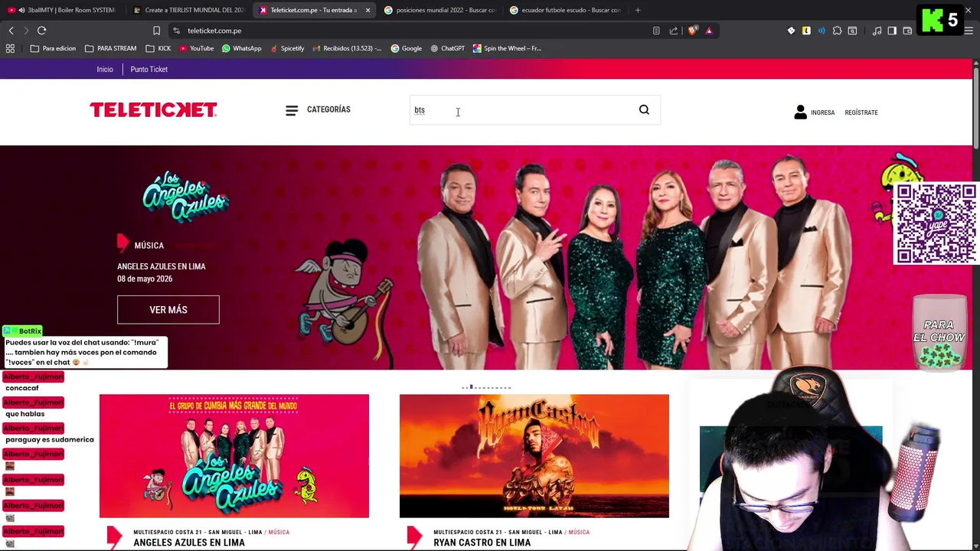This screenshot has width=980, height=551.
Task: Click the 'concacaf' chat message
Action: 21,388
